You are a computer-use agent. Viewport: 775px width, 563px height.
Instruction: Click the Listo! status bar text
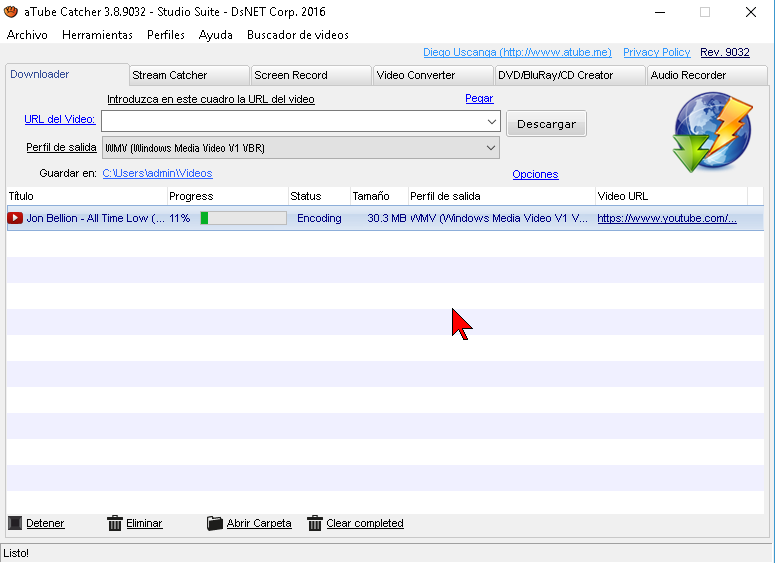[x=16, y=553]
